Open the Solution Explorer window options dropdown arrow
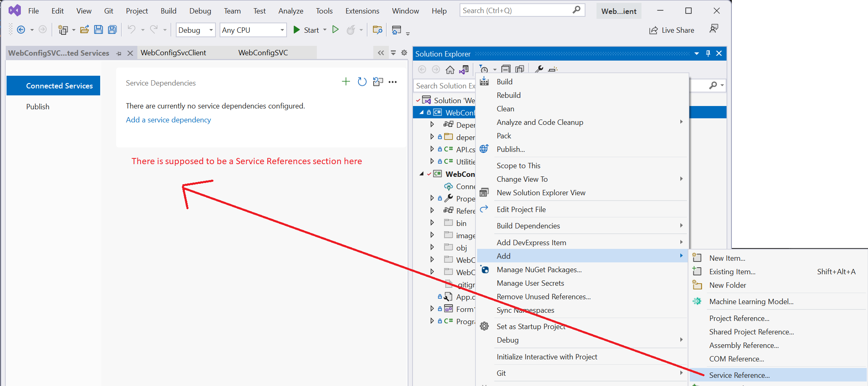Image resolution: width=868 pixels, height=386 pixels. click(697, 54)
